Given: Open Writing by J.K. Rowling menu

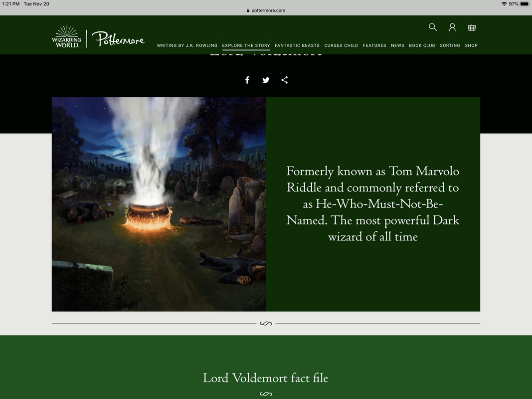Looking at the screenshot, I should click(x=187, y=45).
